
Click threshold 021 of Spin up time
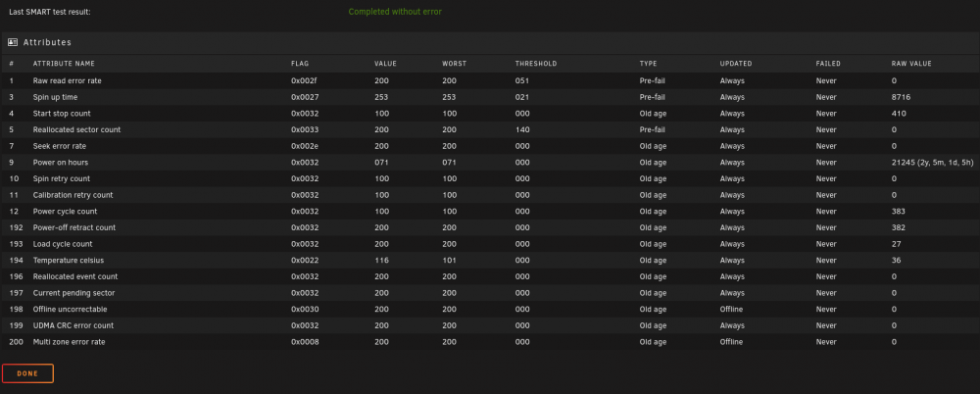coord(522,97)
